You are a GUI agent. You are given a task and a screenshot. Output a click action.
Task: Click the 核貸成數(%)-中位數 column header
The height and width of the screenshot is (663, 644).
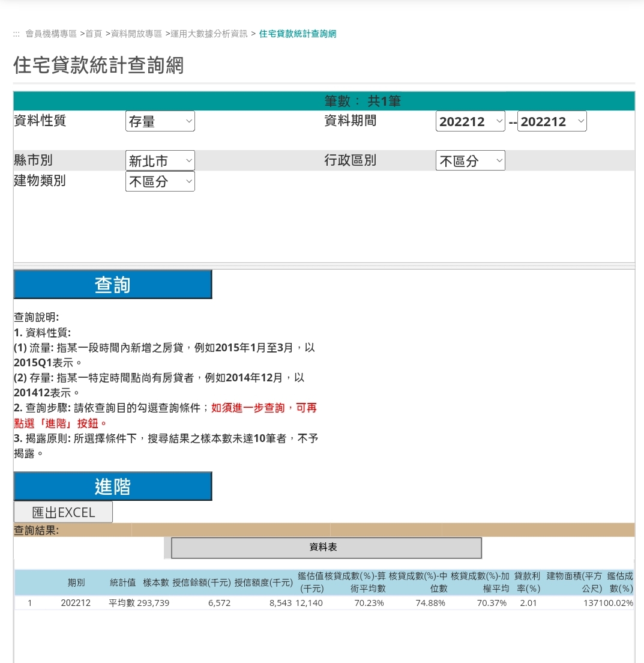(418, 583)
